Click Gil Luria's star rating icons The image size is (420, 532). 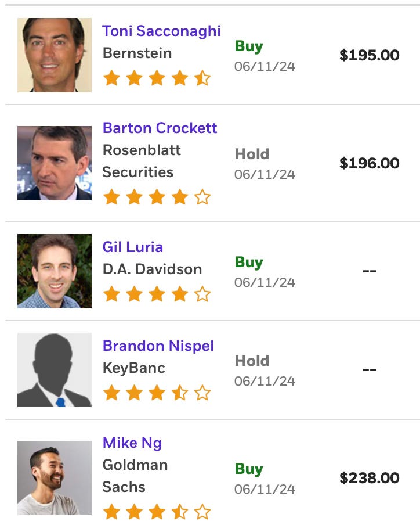[x=157, y=294]
